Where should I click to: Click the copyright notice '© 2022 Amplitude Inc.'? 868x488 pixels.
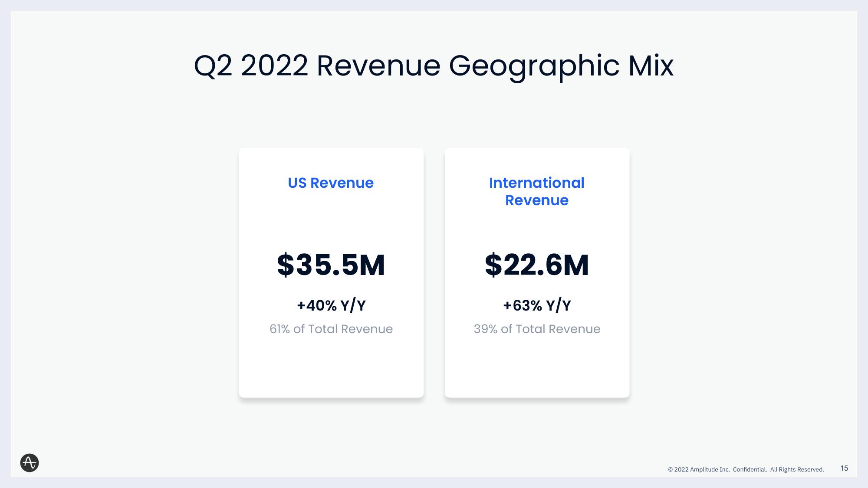[x=699, y=469]
